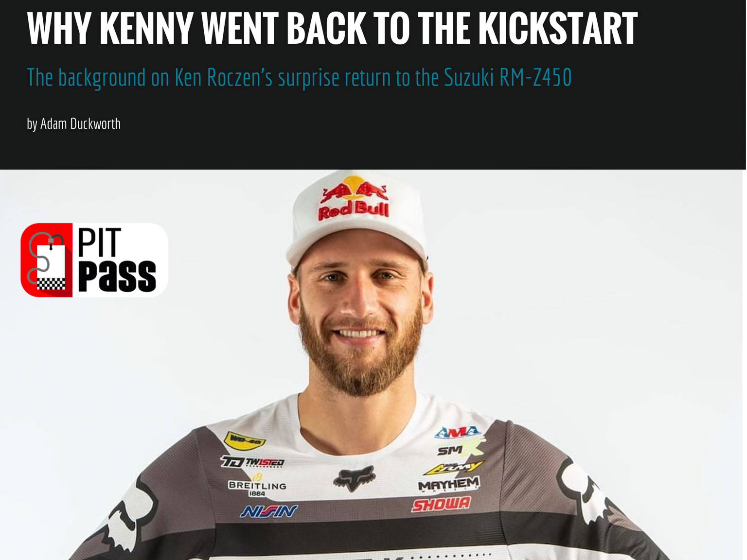Click the yellow Army sponsor logo

(x=453, y=468)
